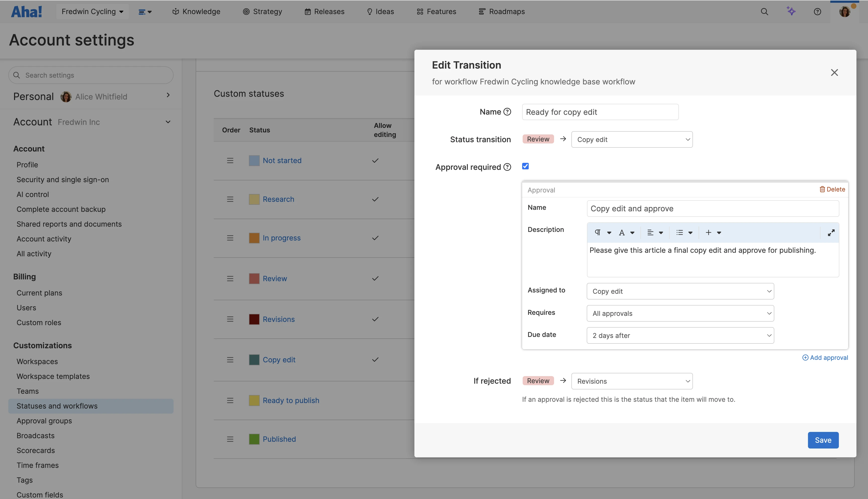This screenshot has width=868, height=499.
Task: Click the transition Name input field
Action: (x=600, y=112)
